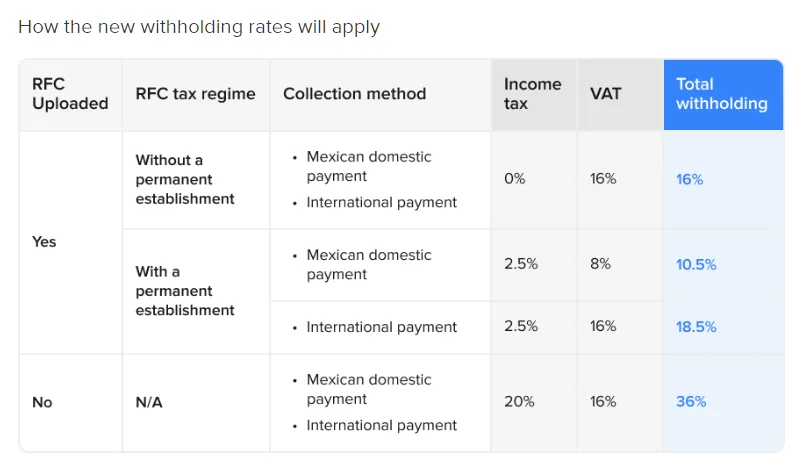Select "With a permanent establishment" regime cell
The image size is (803, 472).
(x=185, y=291)
